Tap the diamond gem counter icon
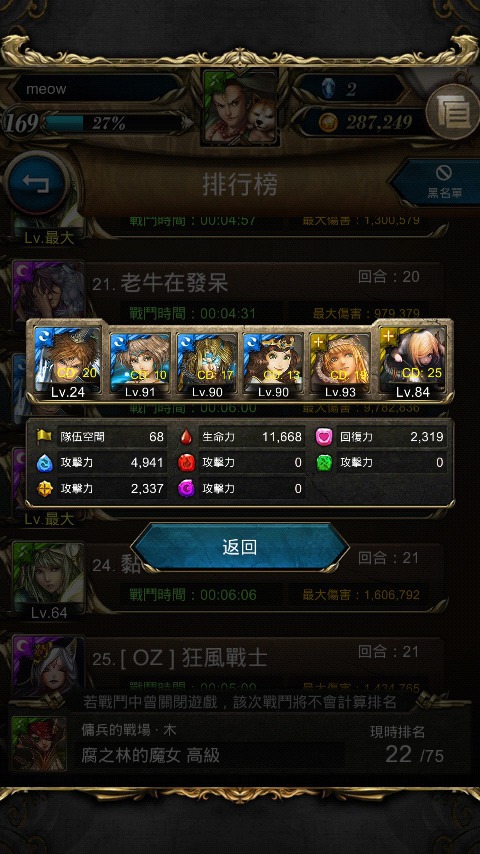The width and height of the screenshot is (480, 854). tap(326, 89)
